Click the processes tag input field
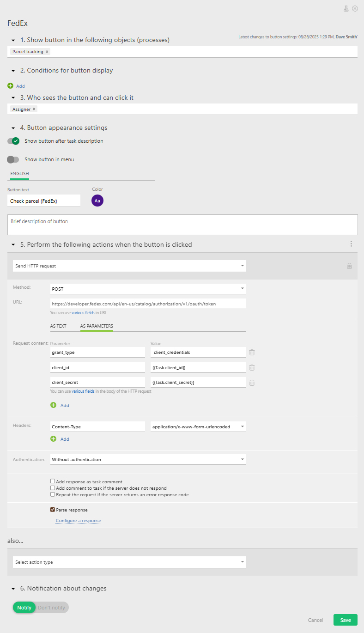Image resolution: width=364 pixels, height=633 pixels. [x=183, y=52]
